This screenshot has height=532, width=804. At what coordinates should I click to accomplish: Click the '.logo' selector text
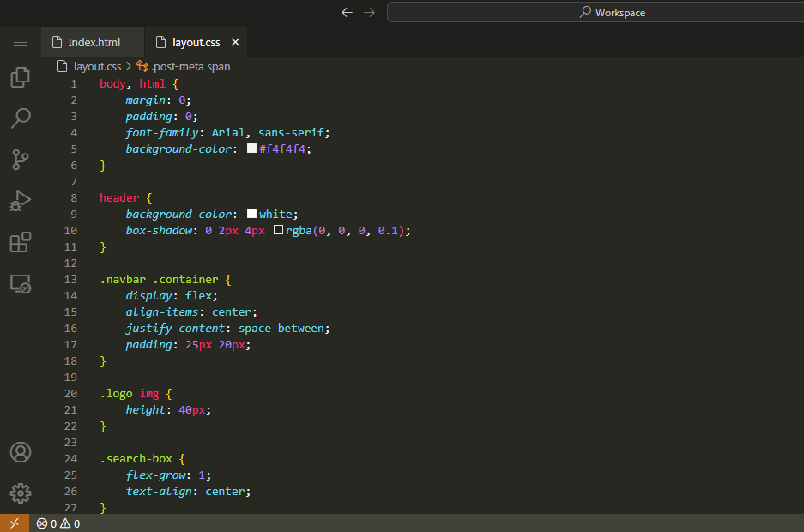tap(117, 394)
